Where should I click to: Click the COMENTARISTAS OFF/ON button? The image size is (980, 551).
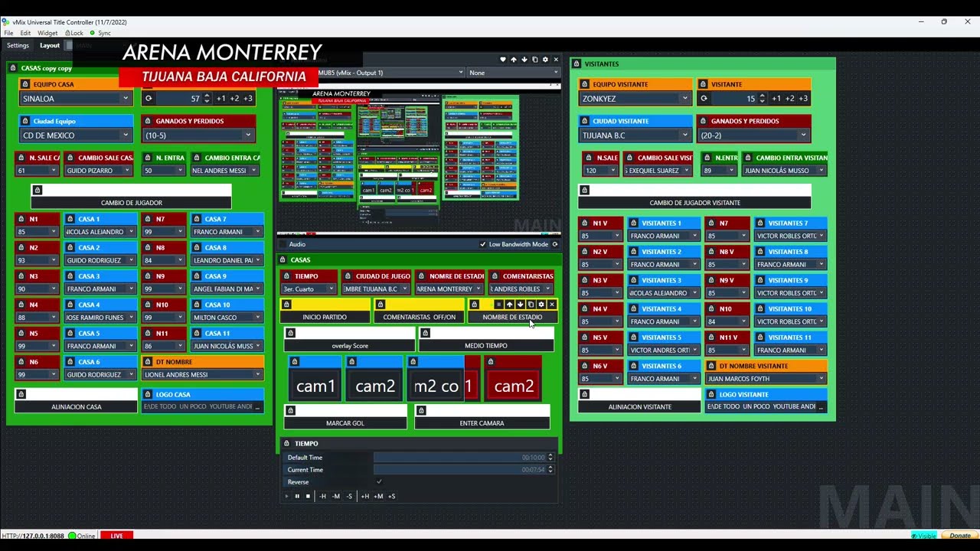419,317
